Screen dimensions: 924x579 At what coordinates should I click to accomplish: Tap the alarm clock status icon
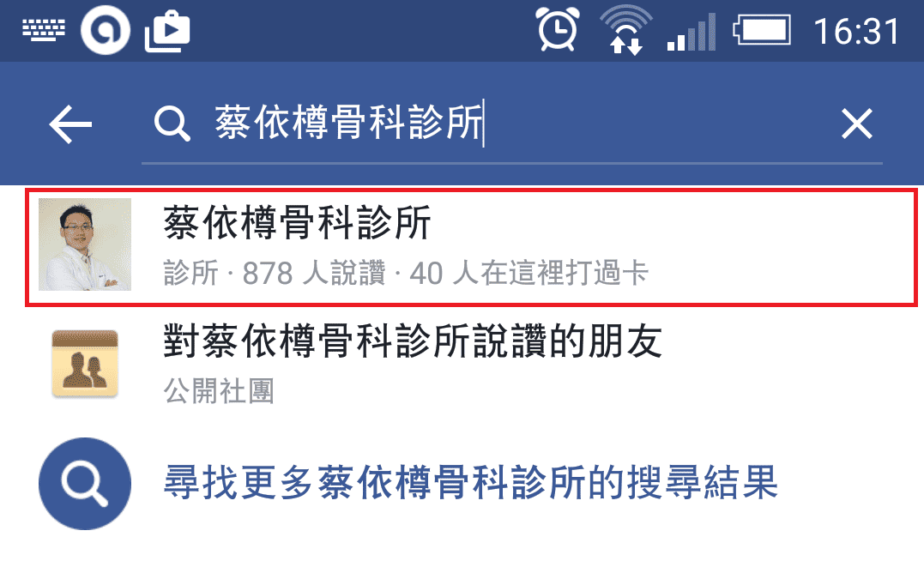click(558, 29)
